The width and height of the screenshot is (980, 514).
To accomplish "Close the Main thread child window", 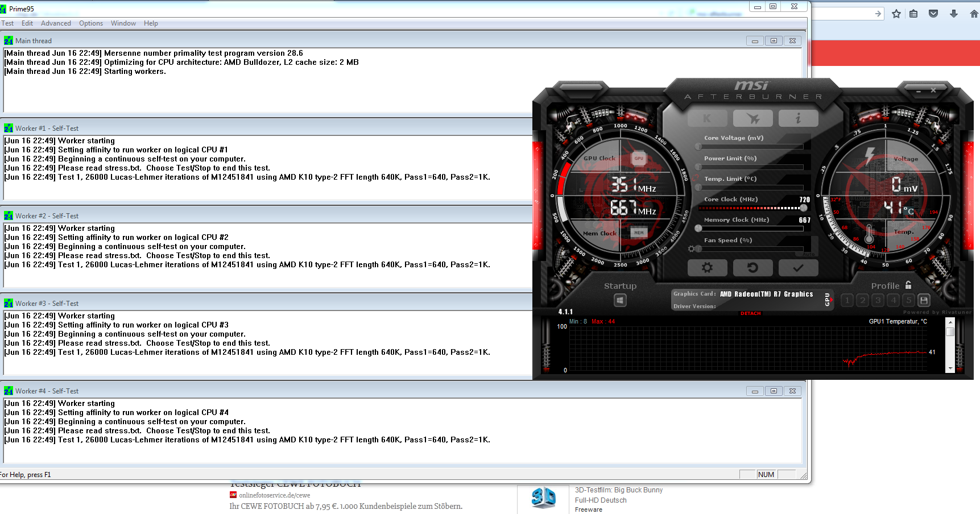I will [792, 41].
